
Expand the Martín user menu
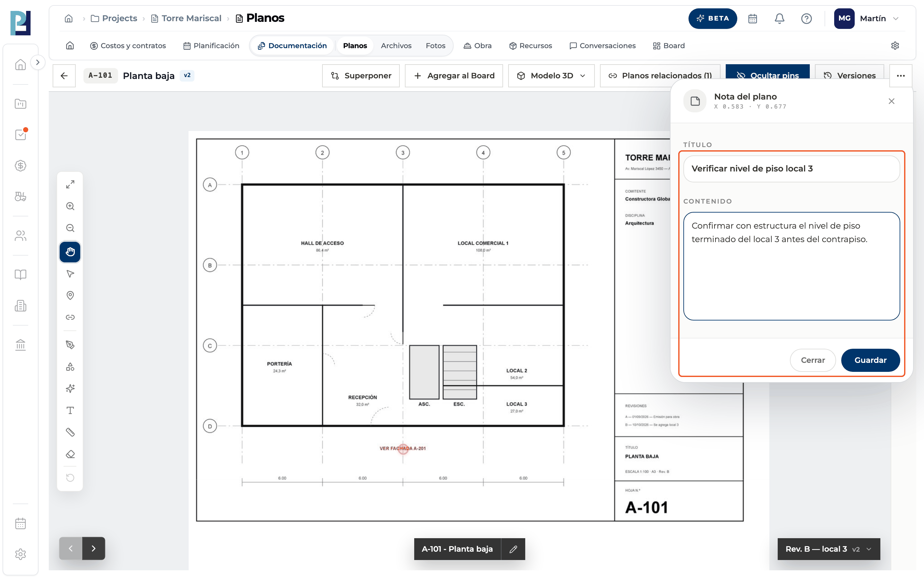click(867, 18)
